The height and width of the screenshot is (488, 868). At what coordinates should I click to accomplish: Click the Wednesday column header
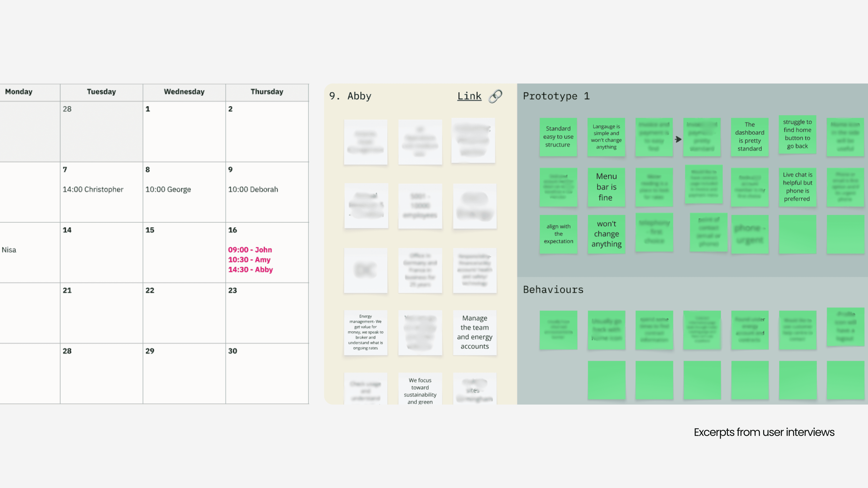[x=184, y=92]
